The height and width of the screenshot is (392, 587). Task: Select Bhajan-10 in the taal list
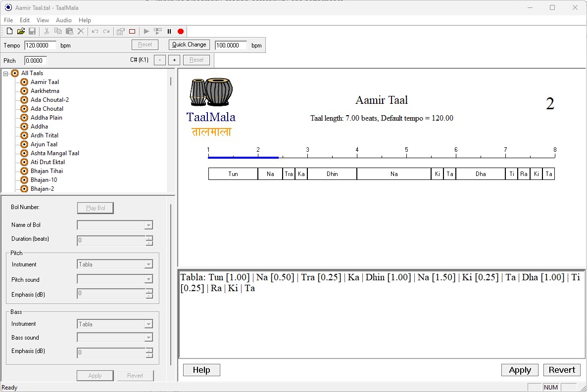tap(44, 180)
